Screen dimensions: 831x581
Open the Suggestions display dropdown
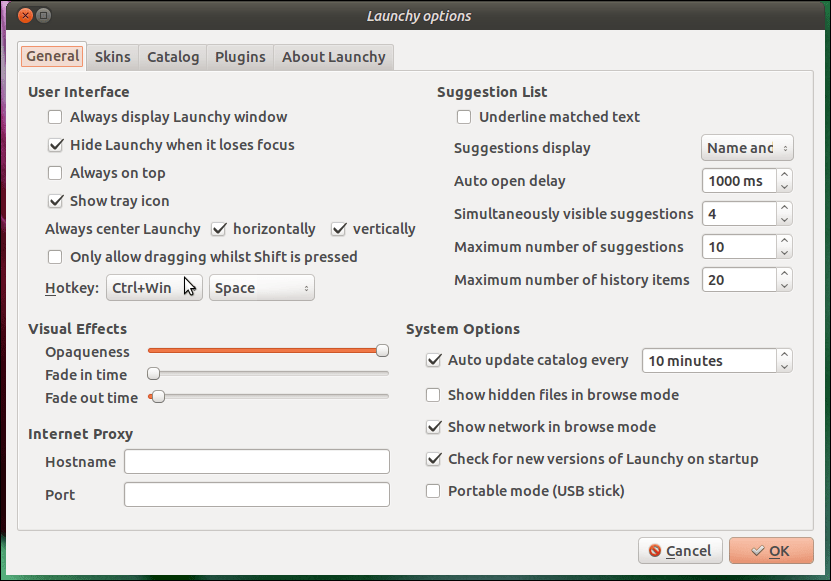(747, 147)
